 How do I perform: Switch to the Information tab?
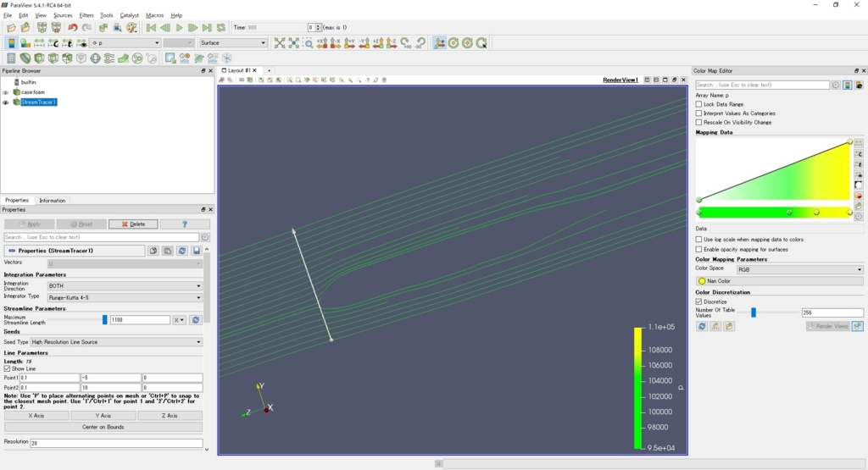[52, 201]
